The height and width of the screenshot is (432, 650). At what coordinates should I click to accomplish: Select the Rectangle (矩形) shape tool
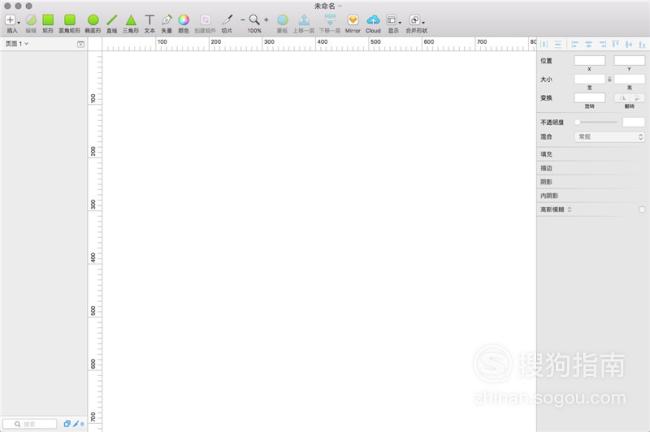[48, 20]
